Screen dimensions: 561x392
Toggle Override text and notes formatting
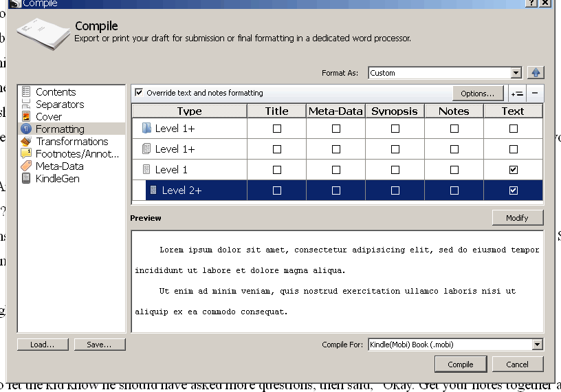click(x=139, y=93)
